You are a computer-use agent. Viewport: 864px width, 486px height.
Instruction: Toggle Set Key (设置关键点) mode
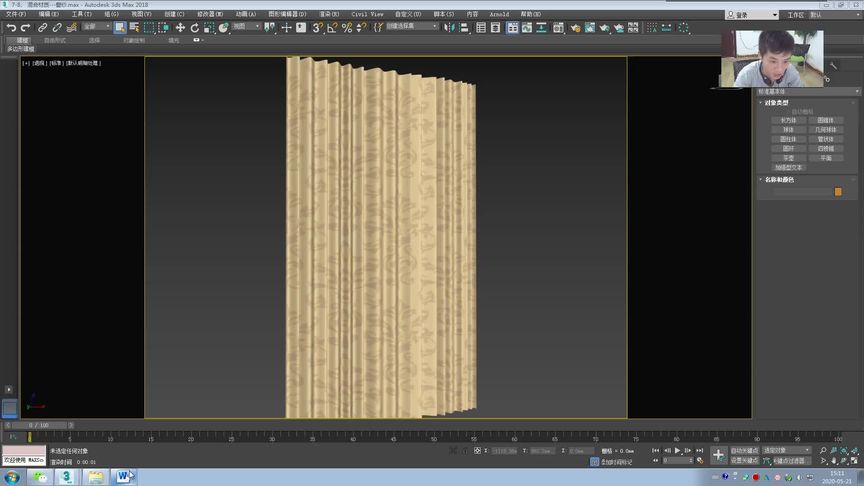point(744,460)
